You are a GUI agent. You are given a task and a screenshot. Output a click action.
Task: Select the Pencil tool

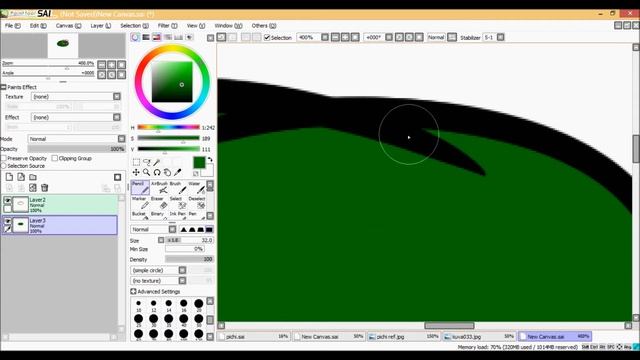[x=140, y=187]
